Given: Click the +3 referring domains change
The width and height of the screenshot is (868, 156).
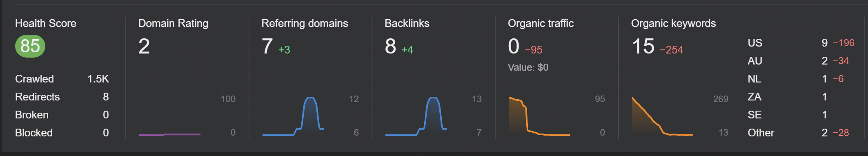Looking at the screenshot, I should pyautogui.click(x=284, y=50).
